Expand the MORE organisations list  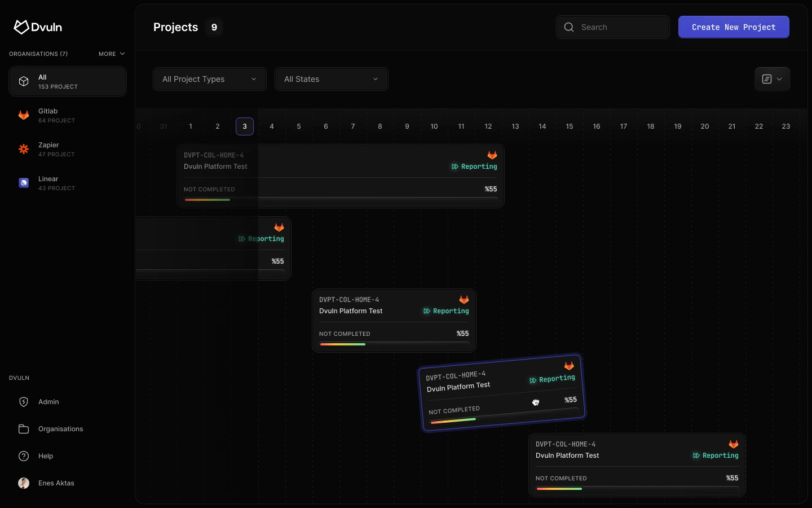(112, 54)
